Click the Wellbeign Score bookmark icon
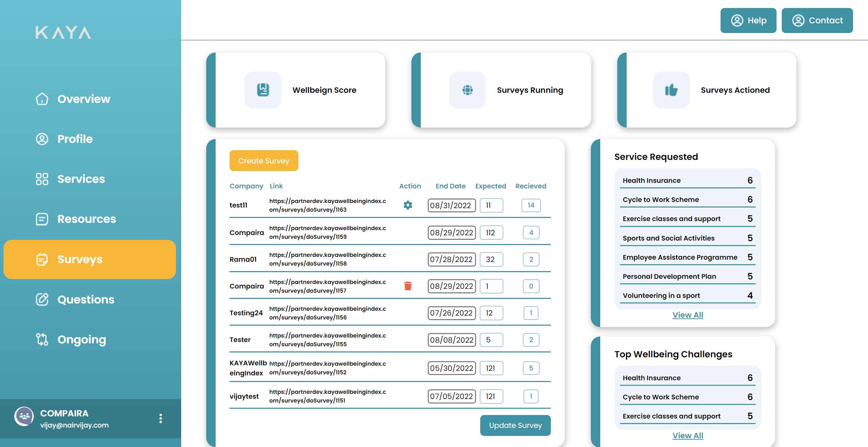The image size is (868, 447). click(263, 90)
